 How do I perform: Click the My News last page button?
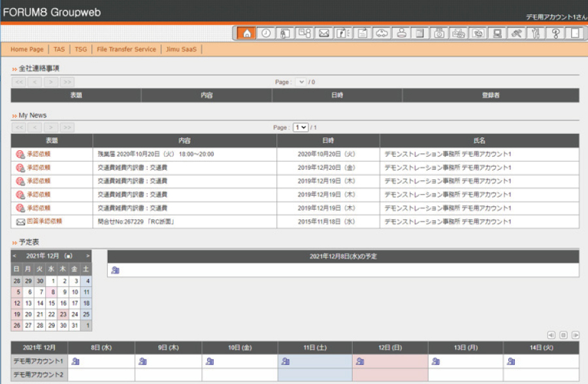(x=67, y=127)
